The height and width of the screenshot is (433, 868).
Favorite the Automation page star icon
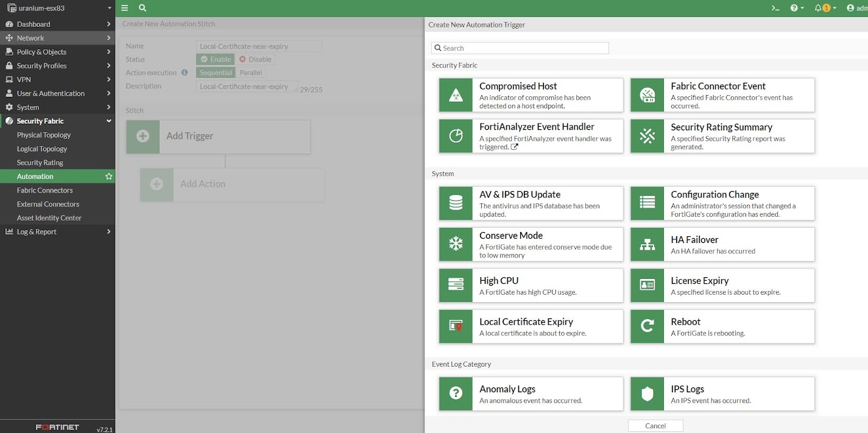click(108, 177)
